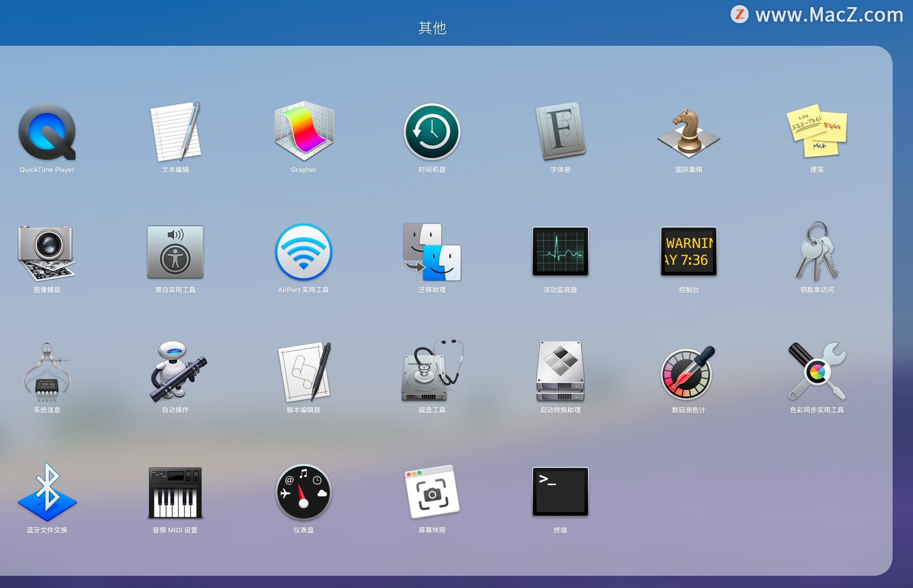
Task: Click the '启动转换助理' label text
Action: (560, 410)
